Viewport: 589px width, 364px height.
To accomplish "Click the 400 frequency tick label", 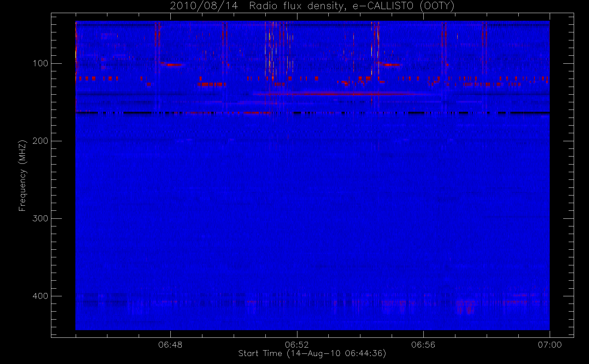I will pos(40,296).
